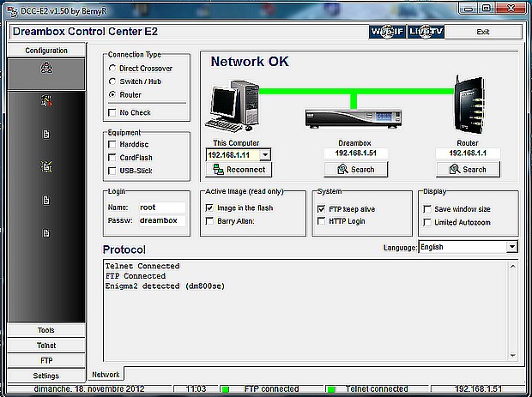Open the Tools section in sidebar
Screen dimensions: 532x397
point(46,330)
